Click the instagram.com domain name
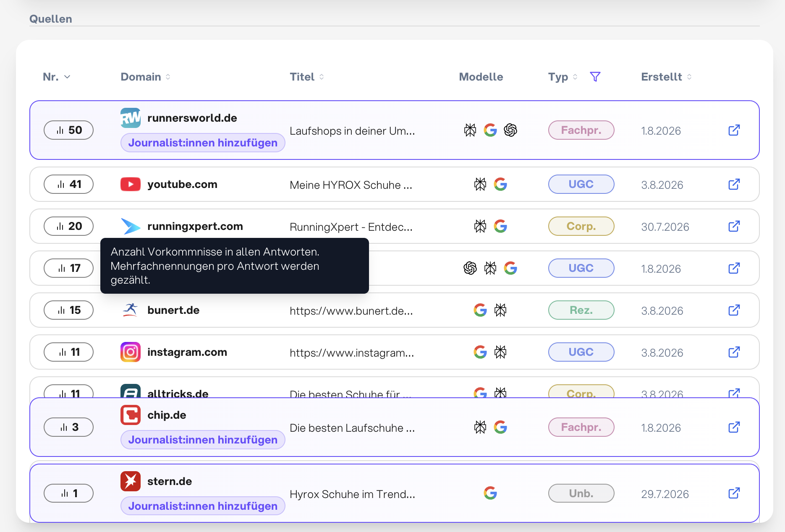The height and width of the screenshot is (532, 785). (x=187, y=352)
